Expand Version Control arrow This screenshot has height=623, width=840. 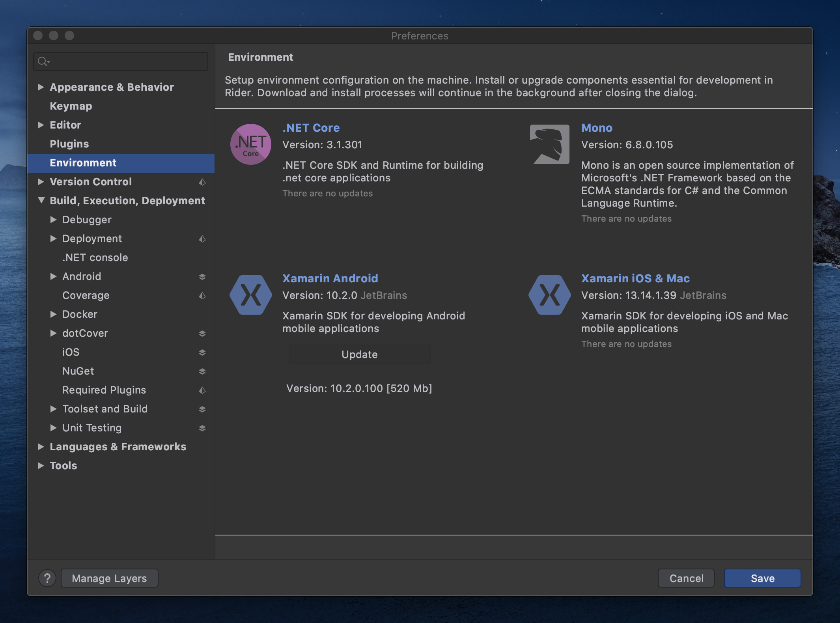(41, 182)
